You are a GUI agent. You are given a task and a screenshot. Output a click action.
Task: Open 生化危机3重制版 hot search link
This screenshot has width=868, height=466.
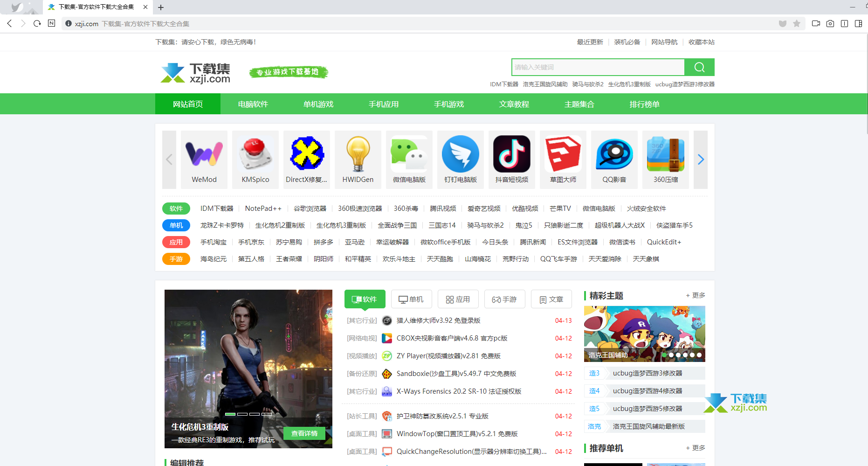pos(629,84)
